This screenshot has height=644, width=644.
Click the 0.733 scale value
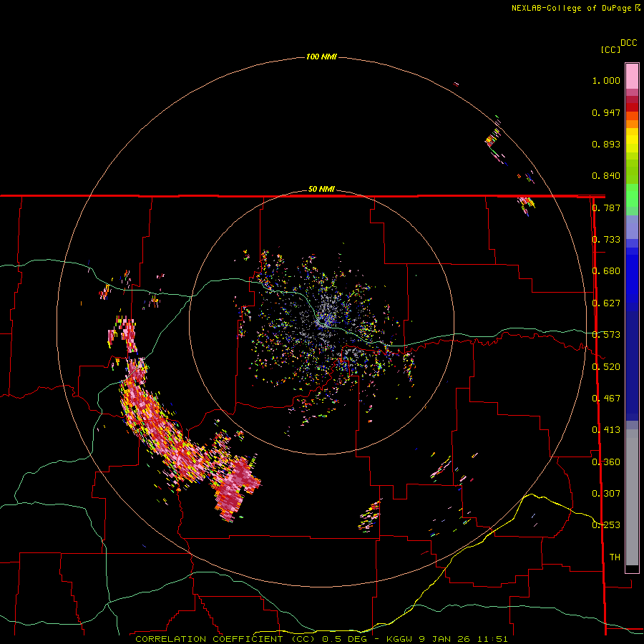point(606,240)
